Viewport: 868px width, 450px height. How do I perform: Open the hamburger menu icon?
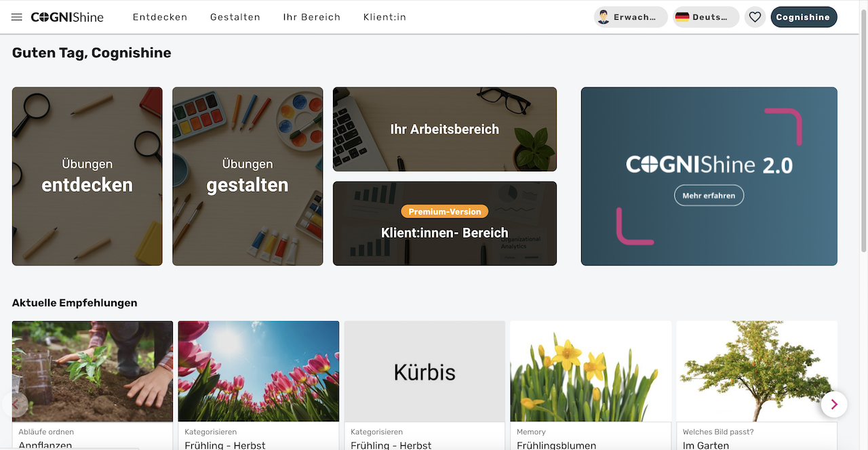coord(17,17)
